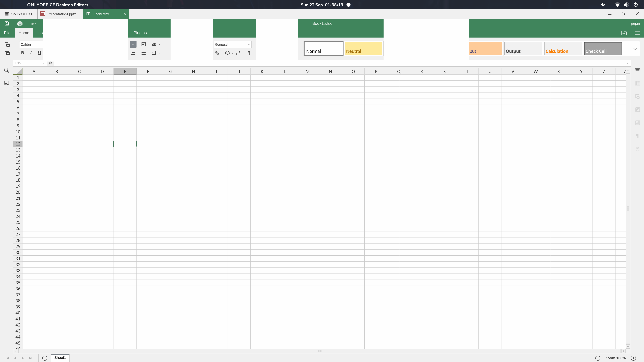644x362 pixels.
Task: Print the spreadsheet via the printer icon
Action: click(20, 23)
